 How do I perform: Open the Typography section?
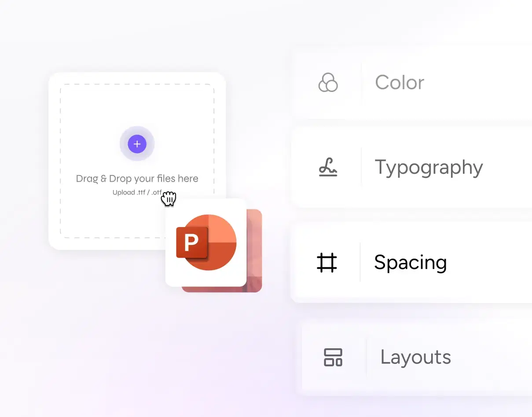coord(412,167)
